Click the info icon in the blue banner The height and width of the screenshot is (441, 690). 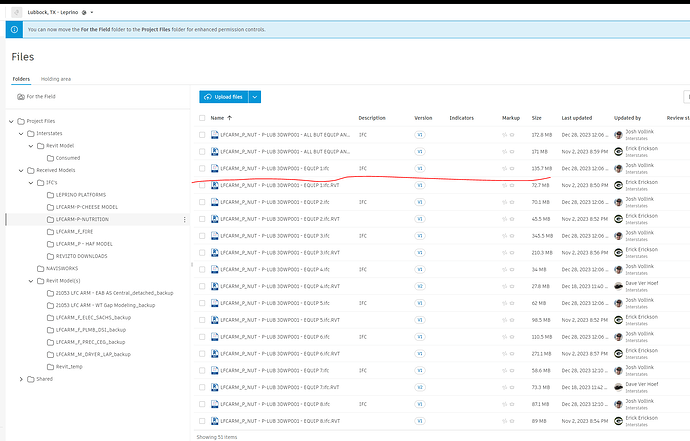14,29
